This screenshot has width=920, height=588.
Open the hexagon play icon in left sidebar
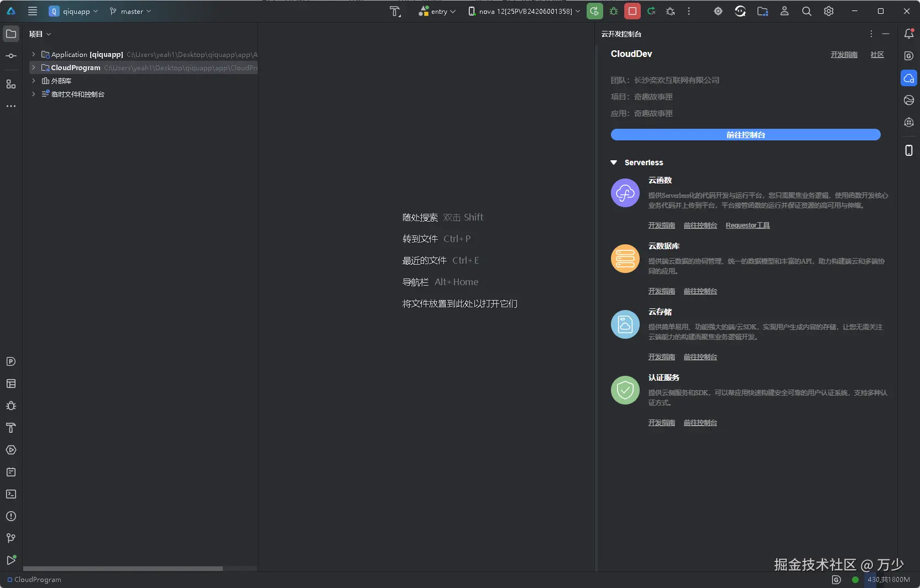point(11,450)
